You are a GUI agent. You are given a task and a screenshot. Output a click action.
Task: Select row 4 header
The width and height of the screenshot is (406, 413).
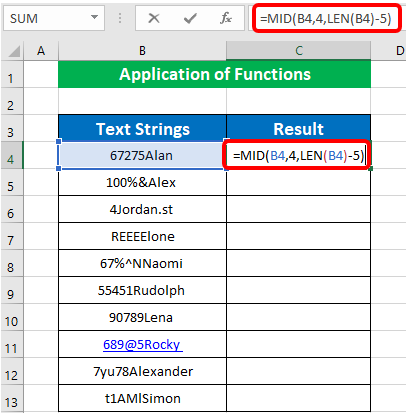tap(11, 155)
